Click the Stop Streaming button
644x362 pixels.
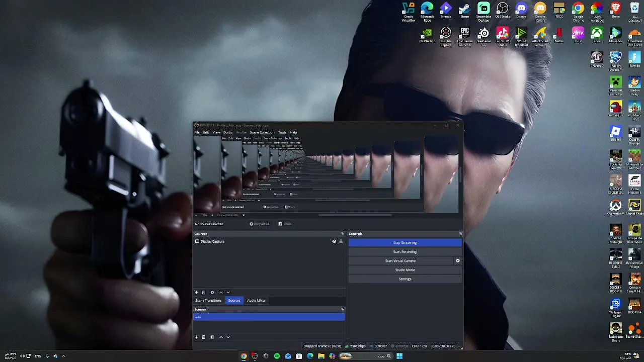point(405,243)
